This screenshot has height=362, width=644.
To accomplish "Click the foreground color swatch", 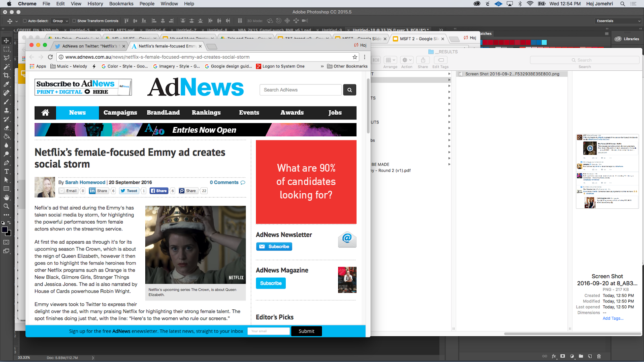I will (x=5, y=230).
